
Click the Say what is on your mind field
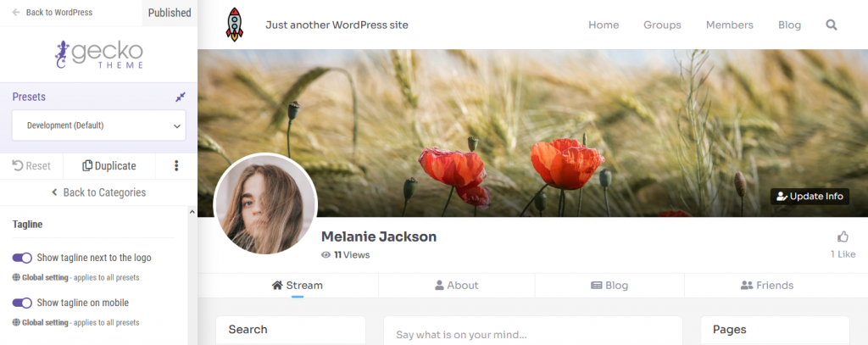(532, 335)
